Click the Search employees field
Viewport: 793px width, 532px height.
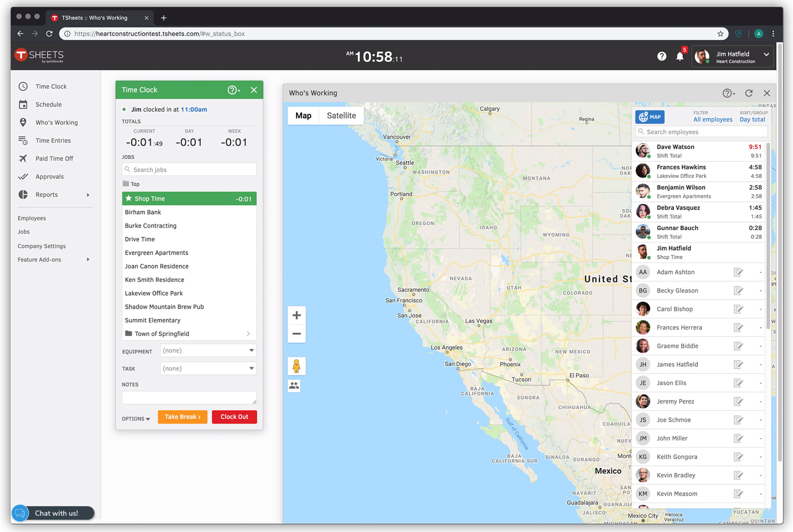click(701, 132)
